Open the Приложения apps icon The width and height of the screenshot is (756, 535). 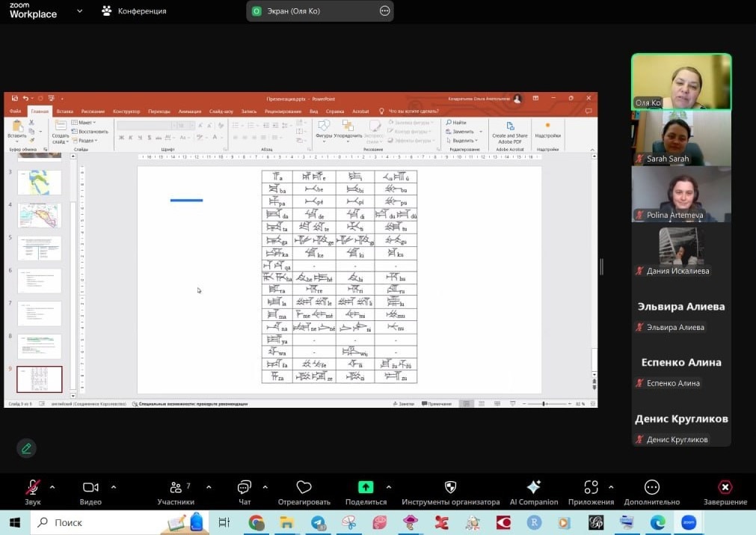click(x=591, y=488)
